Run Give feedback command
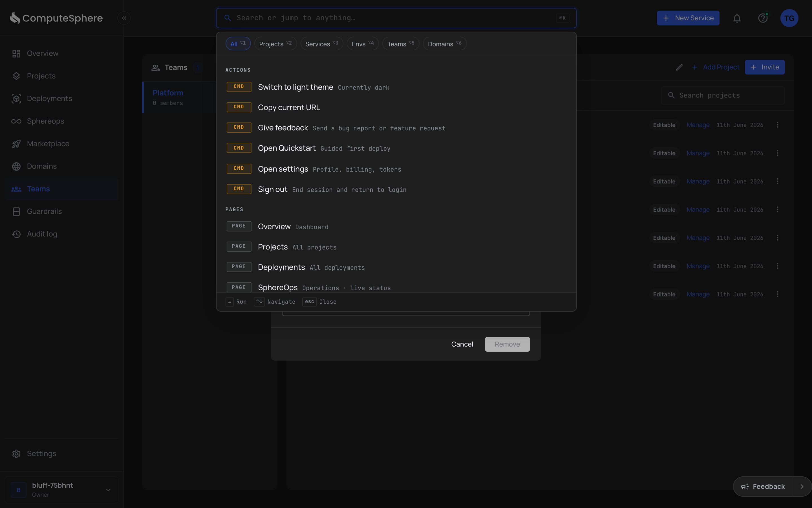Image resolution: width=812 pixels, height=508 pixels. click(396, 128)
